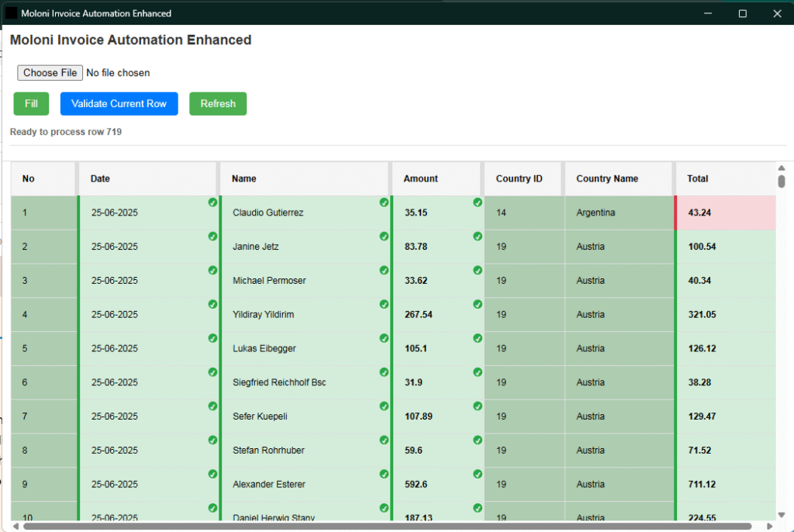
Task: Select the Argentina country name cell
Action: tap(619, 212)
